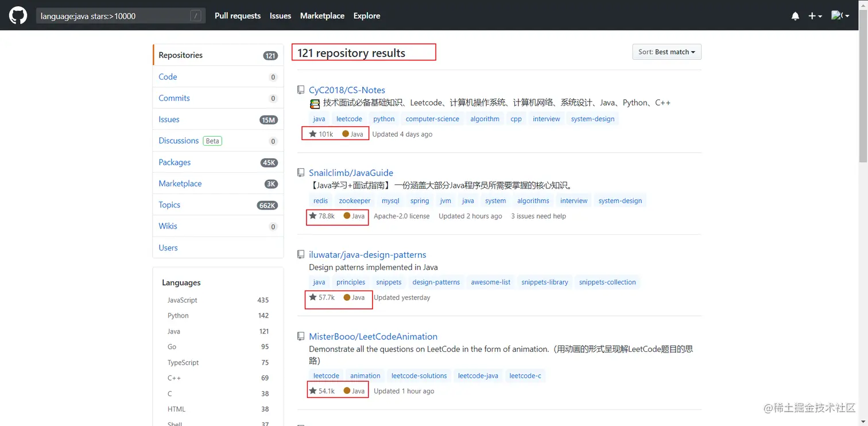Click the repo icon beside Snailclimb/JavaGuide

pos(301,173)
